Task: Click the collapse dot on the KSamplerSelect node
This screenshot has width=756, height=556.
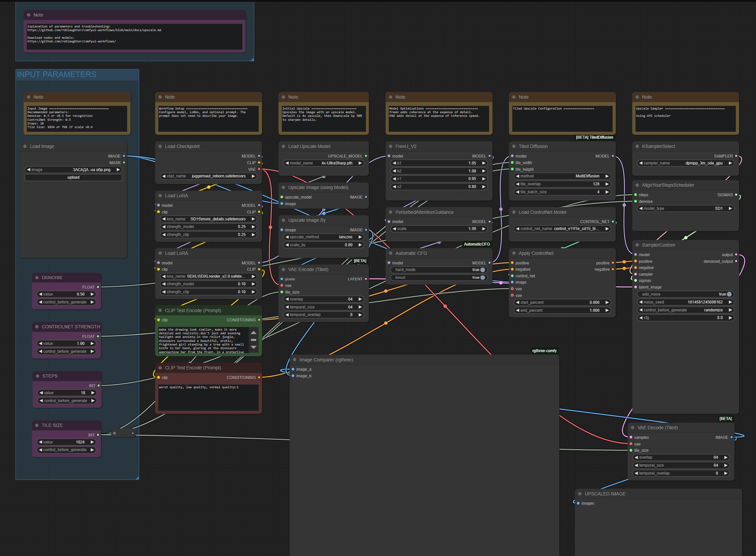Action: (637, 146)
